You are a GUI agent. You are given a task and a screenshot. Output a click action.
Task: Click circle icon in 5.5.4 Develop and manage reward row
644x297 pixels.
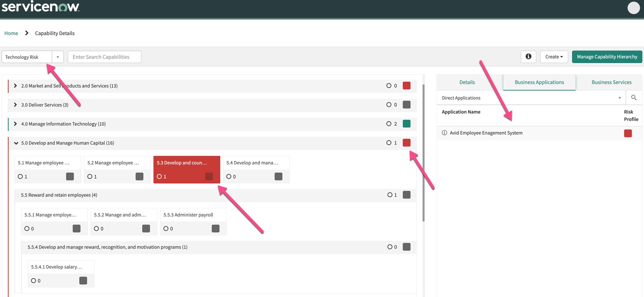click(390, 247)
